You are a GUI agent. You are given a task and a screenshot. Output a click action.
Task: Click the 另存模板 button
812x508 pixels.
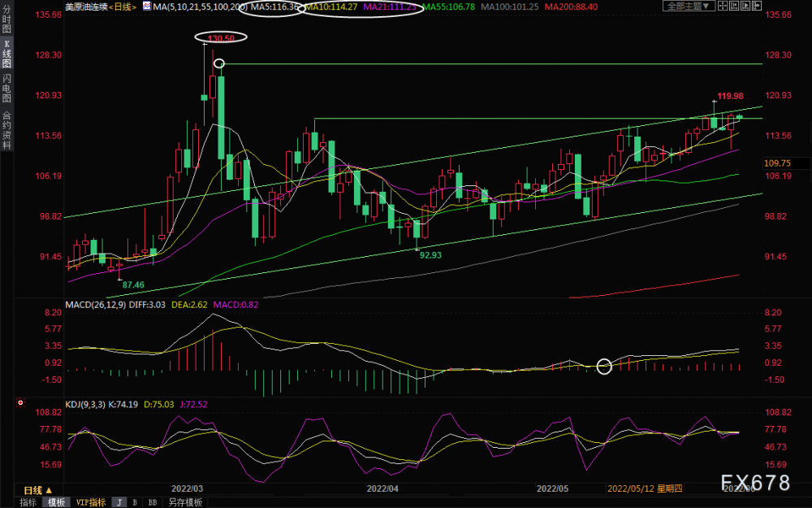185,502
